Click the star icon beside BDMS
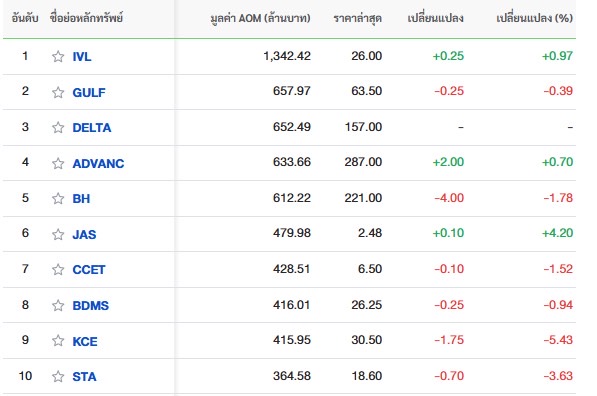The image size is (597, 396). 58,305
